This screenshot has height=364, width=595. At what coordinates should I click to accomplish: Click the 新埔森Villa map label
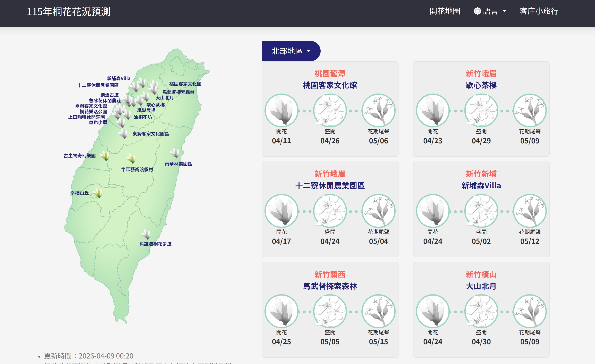[x=119, y=78]
